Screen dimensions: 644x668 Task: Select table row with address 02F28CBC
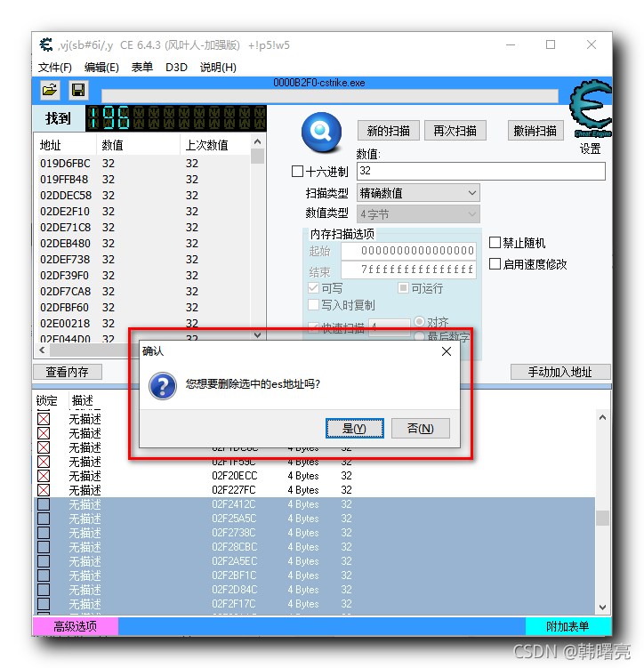[x=314, y=547]
